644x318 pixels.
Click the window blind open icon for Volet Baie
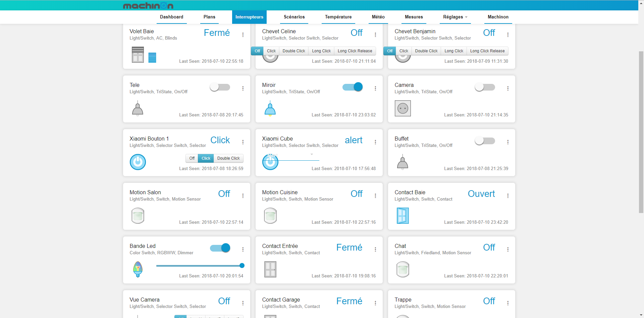(138, 55)
